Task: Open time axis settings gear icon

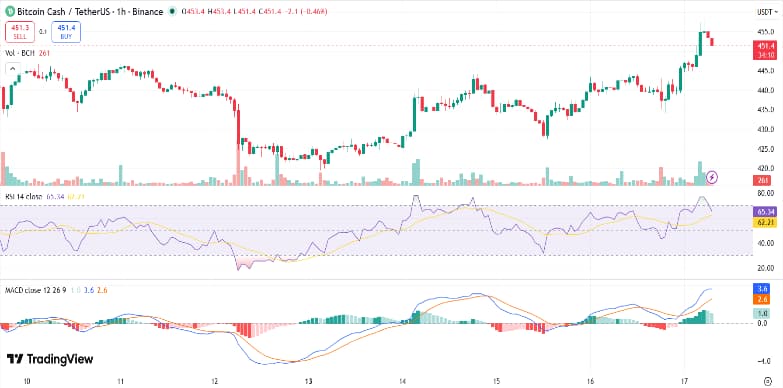Action: coord(768,381)
